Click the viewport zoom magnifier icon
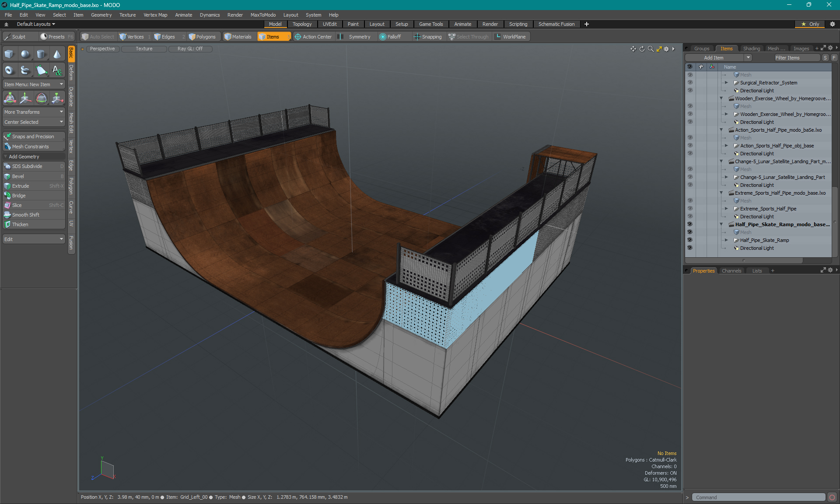The height and width of the screenshot is (504, 840). click(x=651, y=49)
